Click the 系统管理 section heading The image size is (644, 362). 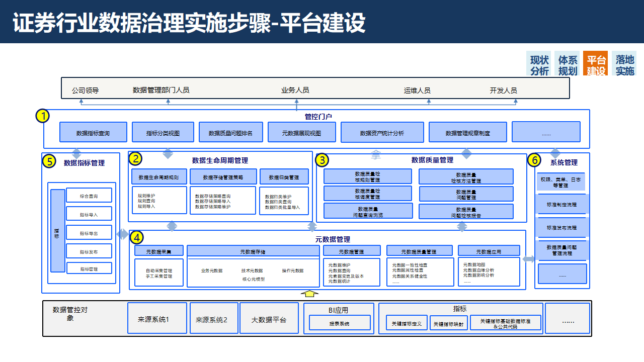coord(563,162)
